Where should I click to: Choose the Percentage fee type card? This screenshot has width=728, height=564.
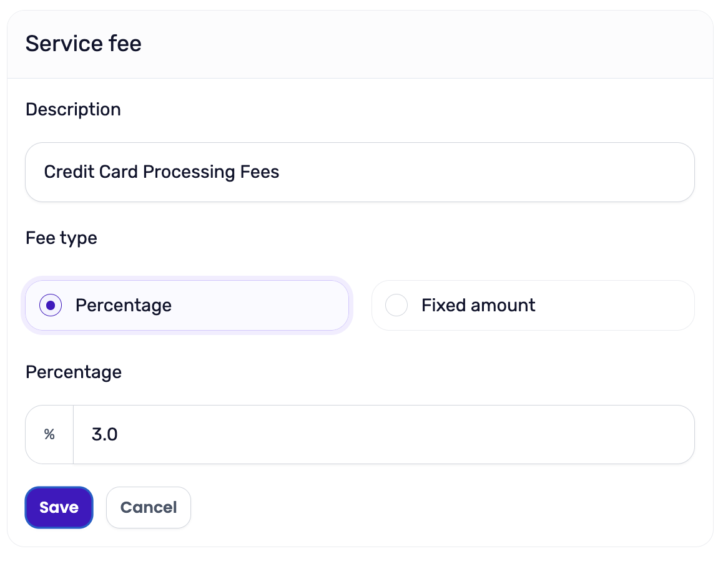pos(187,306)
